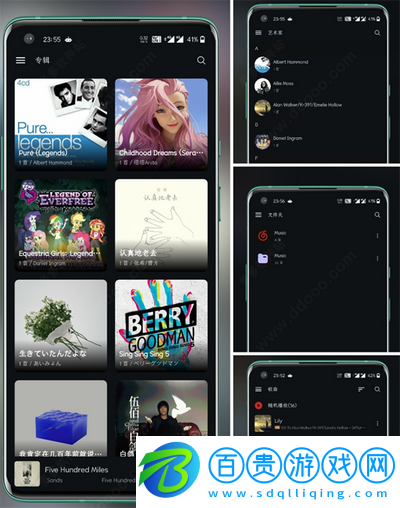Tap battery icon in albums screen status bar
This screenshot has width=400, height=508.
(203, 39)
